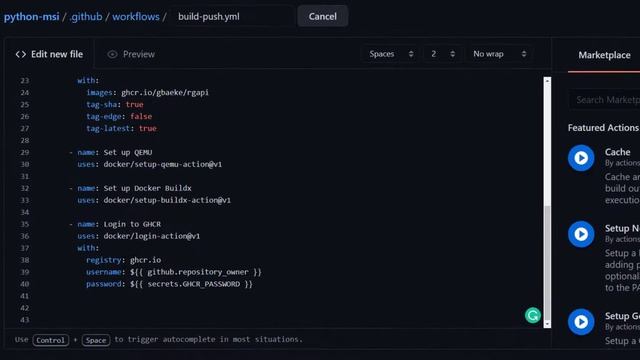Click the build-push.yml filename field
Image resolution: width=640 pixels, height=360 pixels.
point(232,17)
